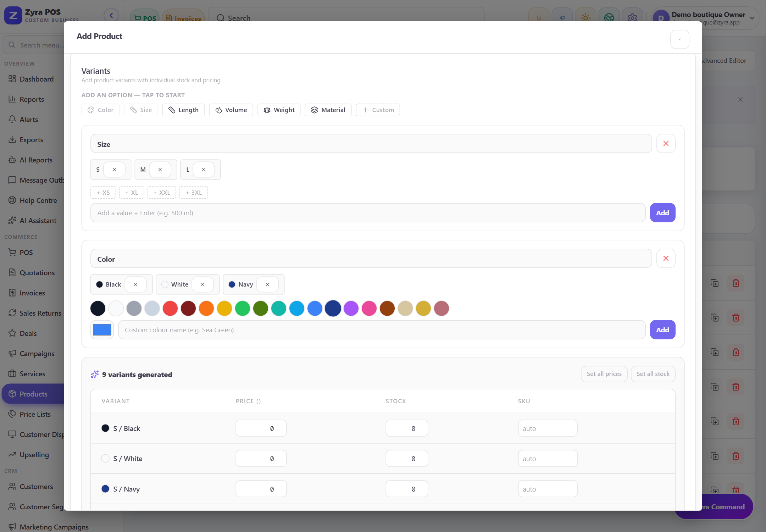Click the sidebar Search menu field
This screenshot has width=766, height=532.
34,45
